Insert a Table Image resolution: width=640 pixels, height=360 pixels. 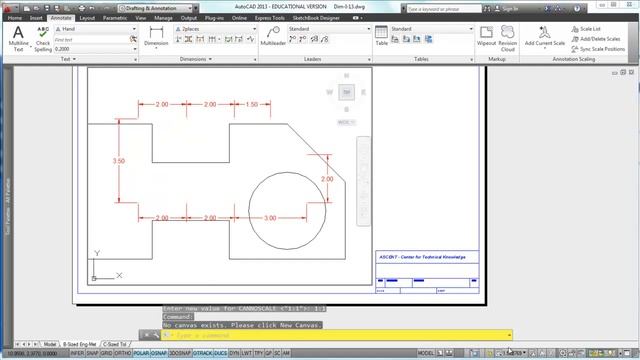381,36
